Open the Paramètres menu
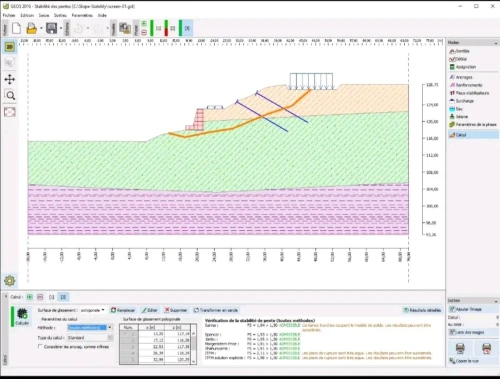 pyautogui.click(x=82, y=15)
